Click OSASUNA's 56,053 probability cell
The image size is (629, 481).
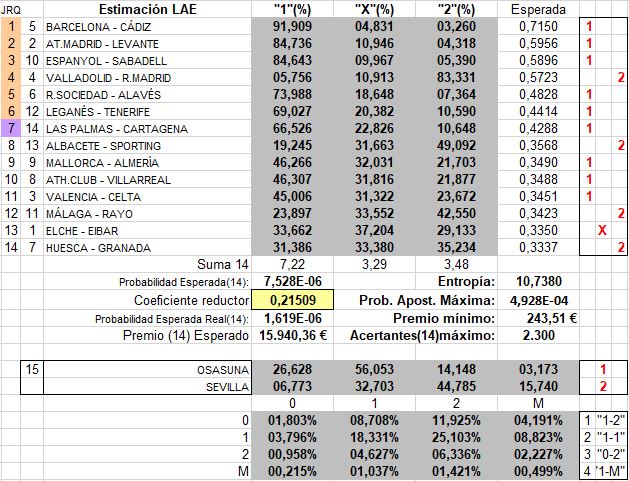374,369
